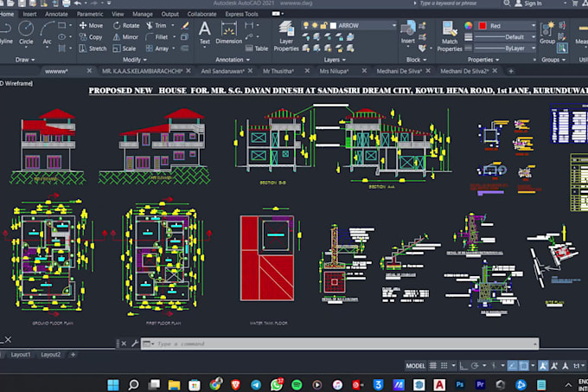The width and height of the screenshot is (588, 392).
Task: Expand the Modify panel
Action: (x=135, y=60)
